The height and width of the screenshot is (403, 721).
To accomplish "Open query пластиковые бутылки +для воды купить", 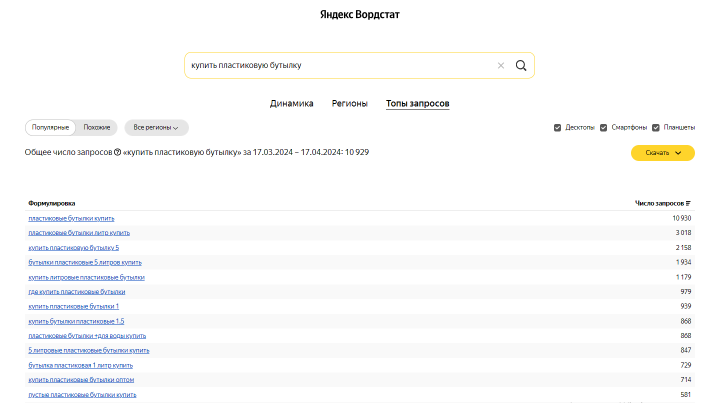I will pyautogui.click(x=87, y=336).
